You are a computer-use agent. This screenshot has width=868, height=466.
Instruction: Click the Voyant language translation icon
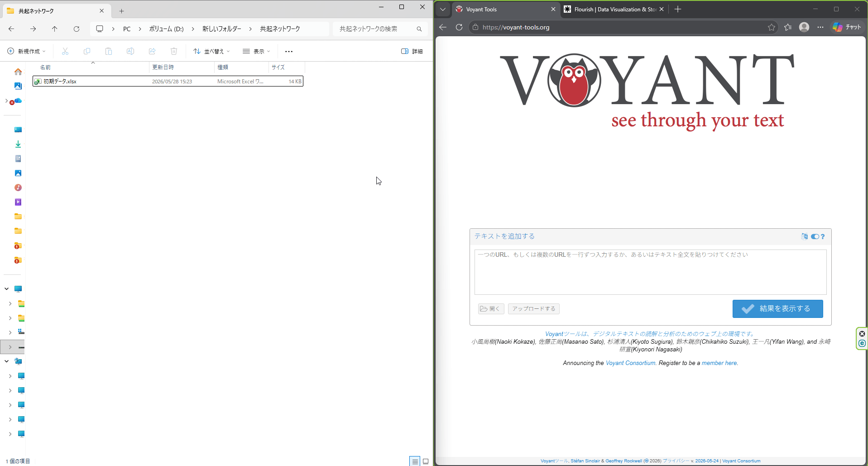(x=804, y=236)
